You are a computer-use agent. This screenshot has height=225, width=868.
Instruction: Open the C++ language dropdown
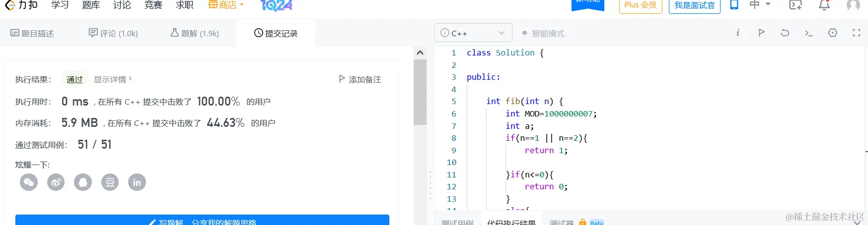tap(473, 33)
